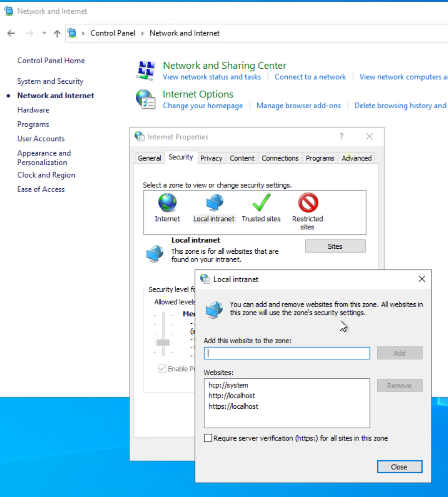Click the help question mark in Internet Properties
The image size is (448, 497).
[341, 137]
